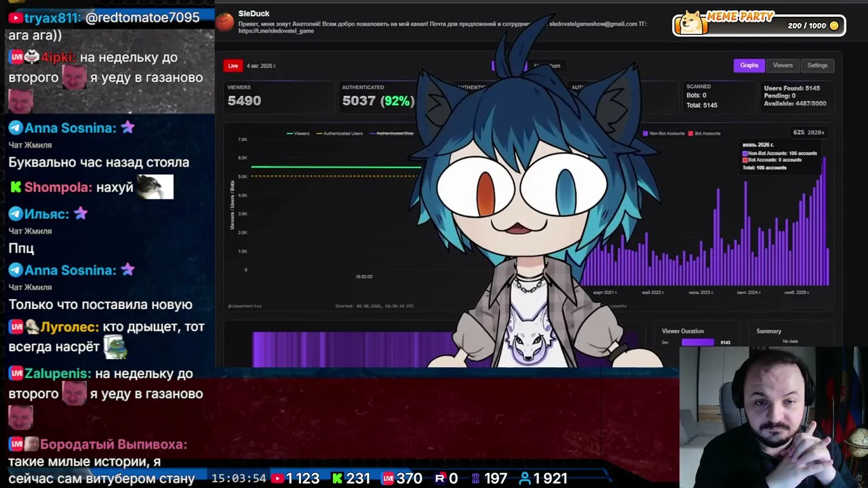Click the Viewers count 5490
The width and height of the screenshot is (868, 488).
coord(244,101)
